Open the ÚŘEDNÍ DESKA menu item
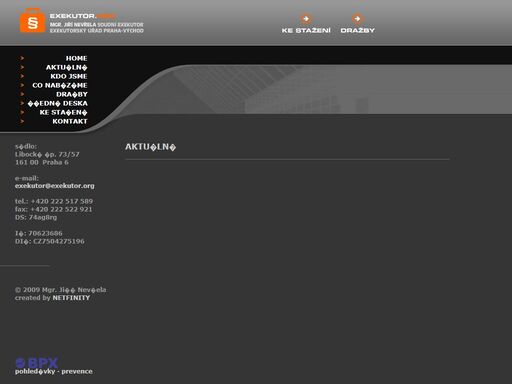This screenshot has height=384, width=512. click(x=58, y=103)
